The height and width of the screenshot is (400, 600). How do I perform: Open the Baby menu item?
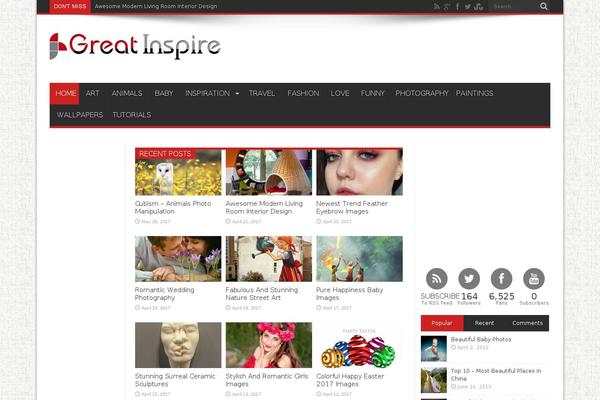pos(164,93)
